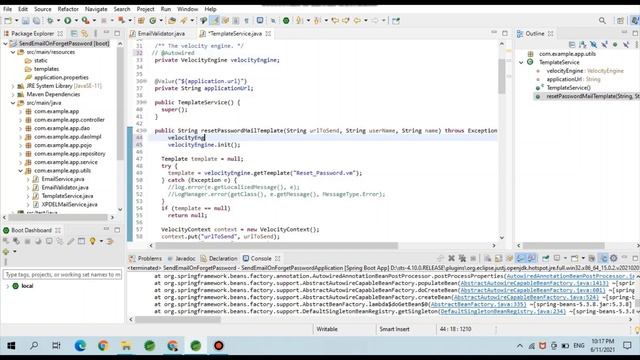Switch to the Problems tab
Viewport: 640px width, 360px height.
click(145, 258)
